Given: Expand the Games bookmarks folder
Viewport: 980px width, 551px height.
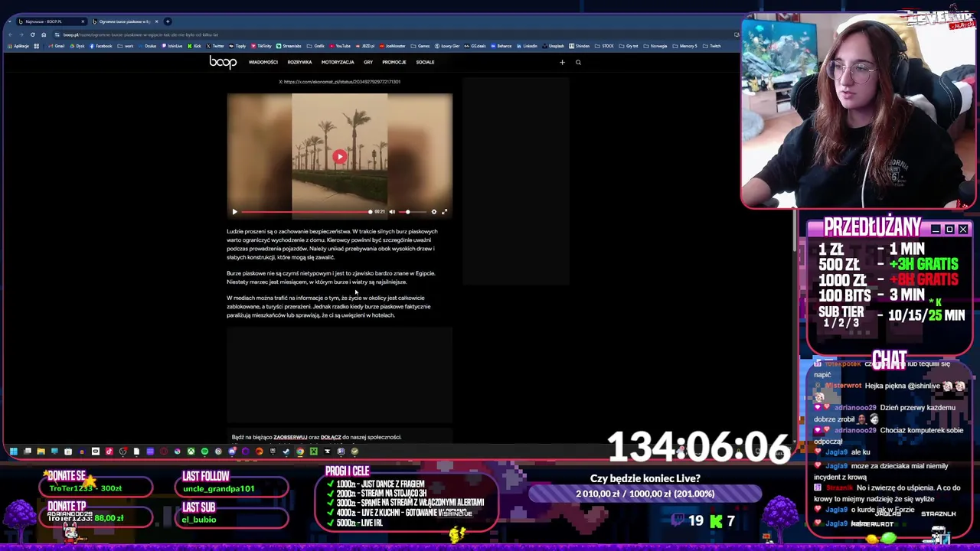Looking at the screenshot, I should [420, 46].
